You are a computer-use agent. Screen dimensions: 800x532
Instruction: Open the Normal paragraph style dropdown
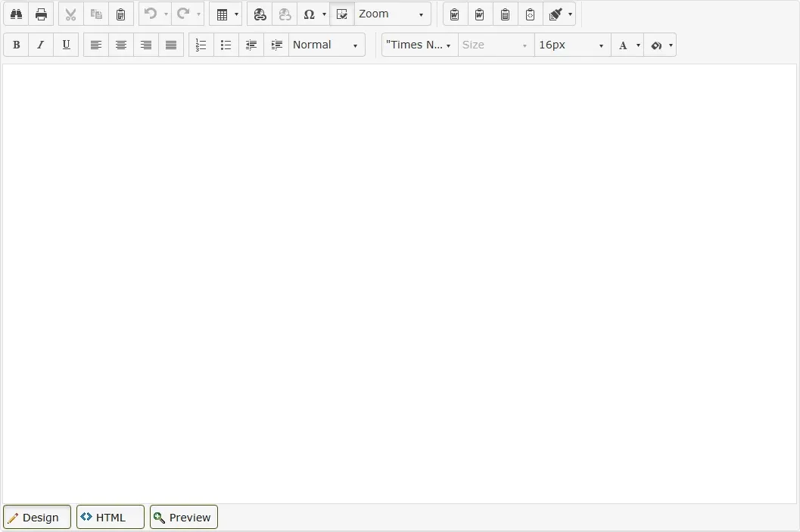pyautogui.click(x=326, y=45)
